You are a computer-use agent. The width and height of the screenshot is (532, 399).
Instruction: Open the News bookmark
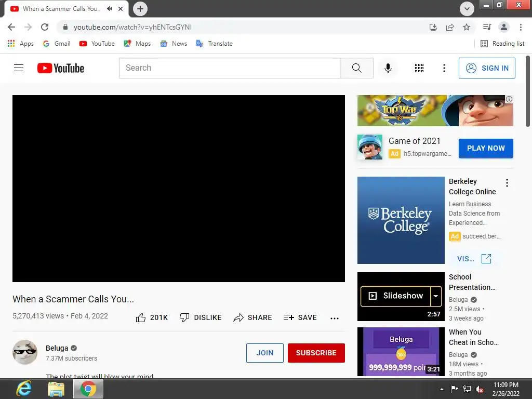[174, 44]
